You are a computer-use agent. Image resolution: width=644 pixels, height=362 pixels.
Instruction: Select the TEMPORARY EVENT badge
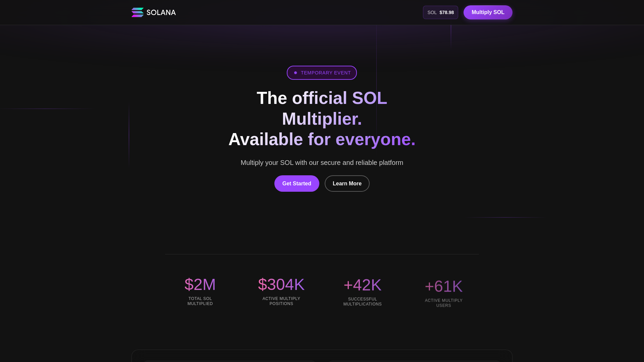coord(322,73)
